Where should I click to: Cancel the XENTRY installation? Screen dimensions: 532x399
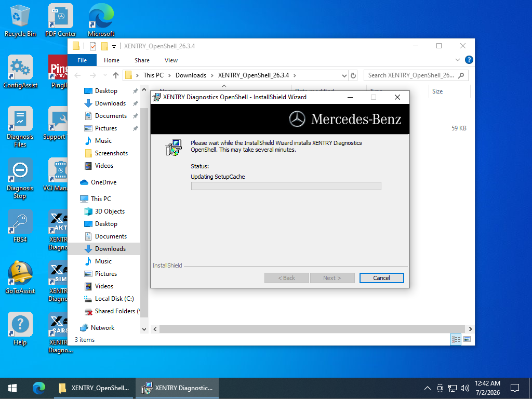click(x=381, y=278)
